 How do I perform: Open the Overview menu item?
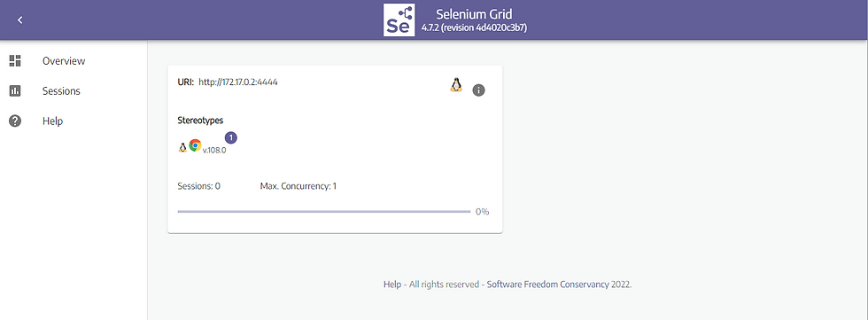(x=64, y=61)
